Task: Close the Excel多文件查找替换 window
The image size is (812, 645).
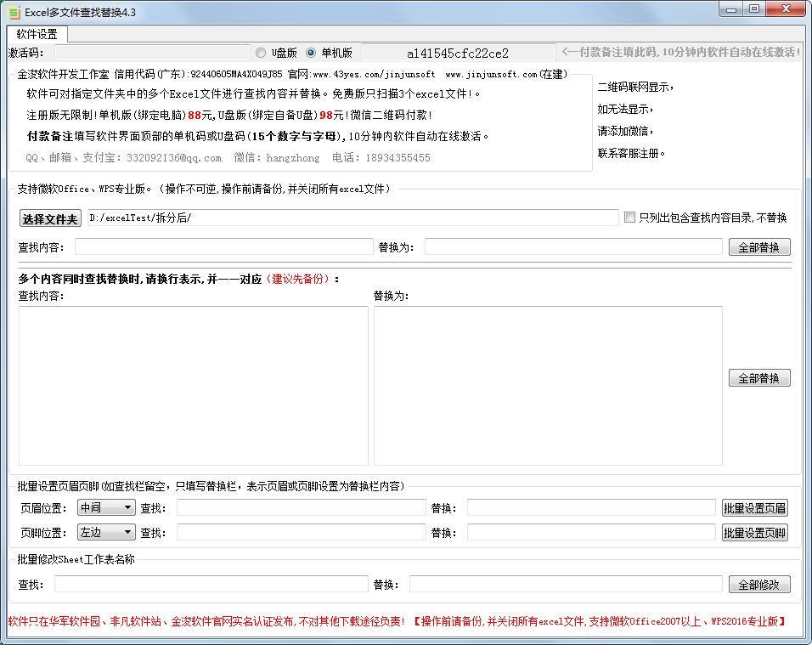Action: click(x=786, y=8)
